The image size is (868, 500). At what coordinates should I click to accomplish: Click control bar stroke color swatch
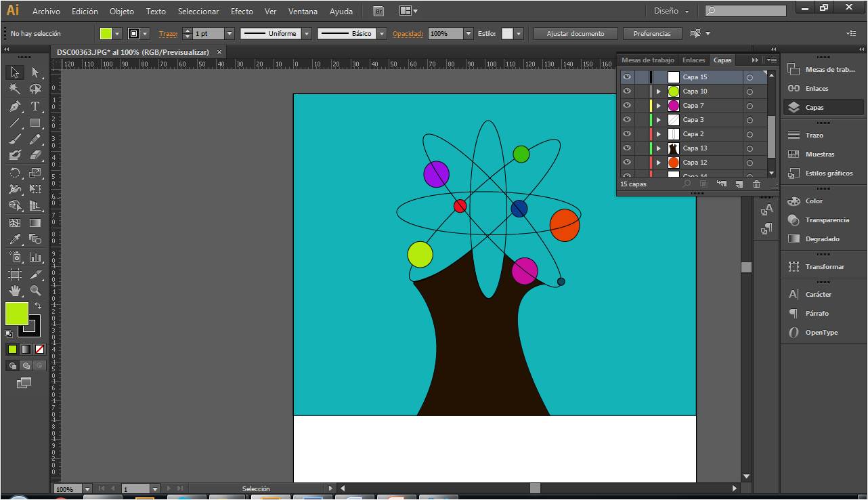(x=133, y=33)
